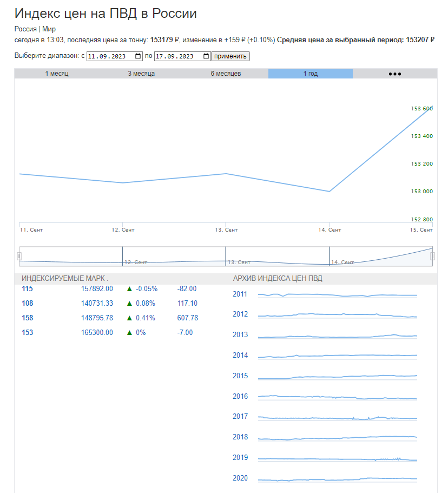The width and height of the screenshot is (448, 493).
Task: Grab right handle of the range navigator
Action: coord(433,257)
